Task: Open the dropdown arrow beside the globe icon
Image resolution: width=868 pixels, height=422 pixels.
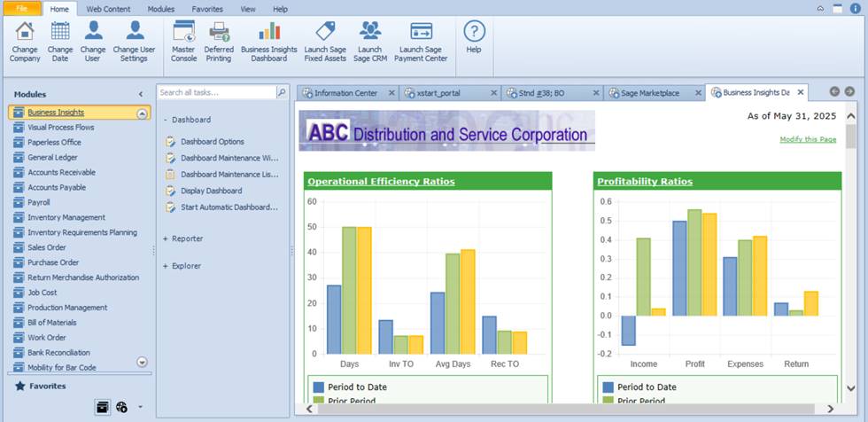Action: click(140, 407)
